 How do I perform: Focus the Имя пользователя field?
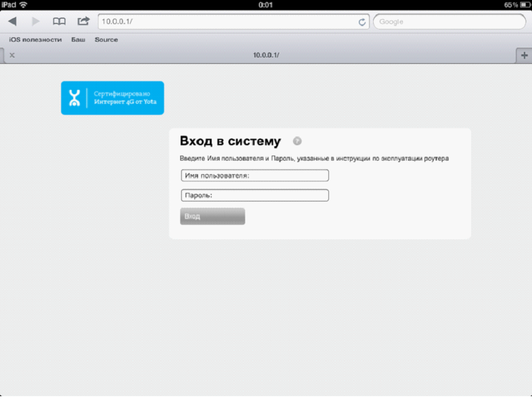255,175
